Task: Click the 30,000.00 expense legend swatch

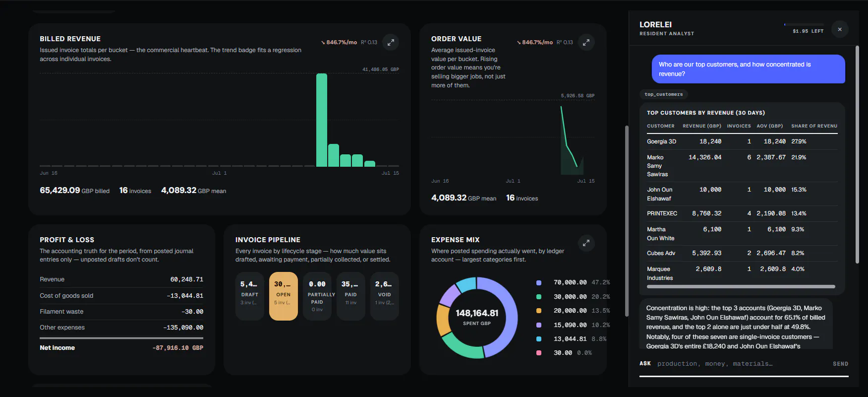Action: [539, 297]
